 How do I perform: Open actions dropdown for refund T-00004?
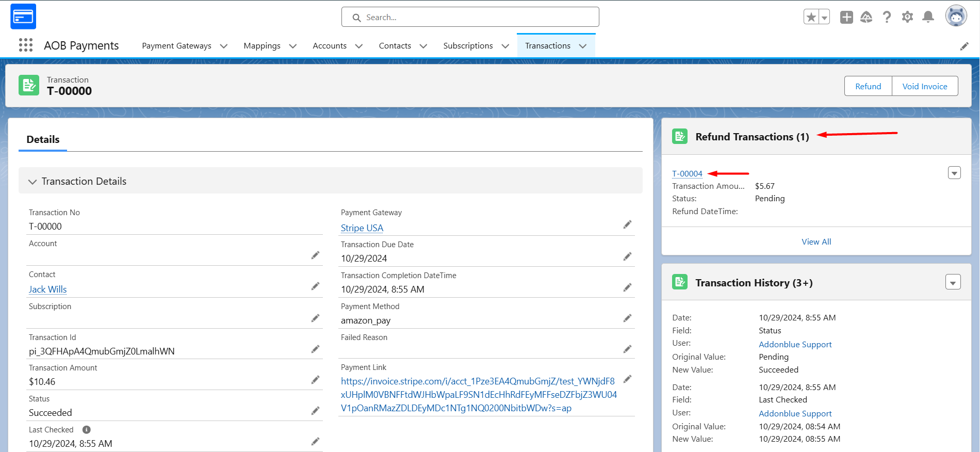coord(954,173)
